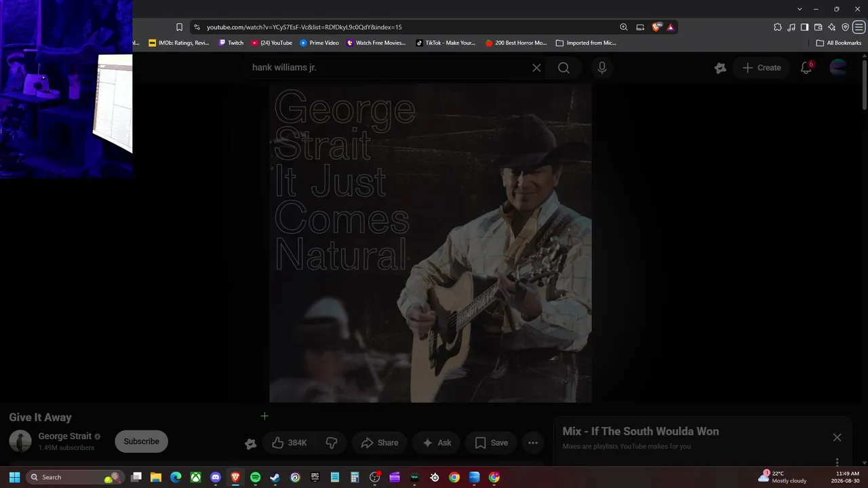
Task: Share the Give It Away video
Action: [380, 443]
